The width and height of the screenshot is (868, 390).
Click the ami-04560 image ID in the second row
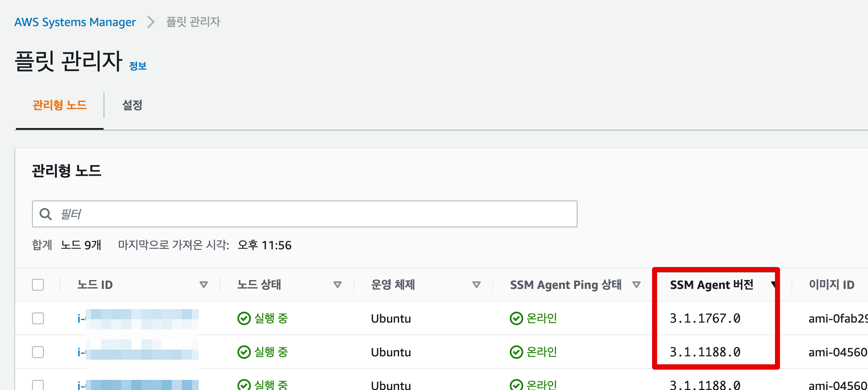[x=838, y=352]
